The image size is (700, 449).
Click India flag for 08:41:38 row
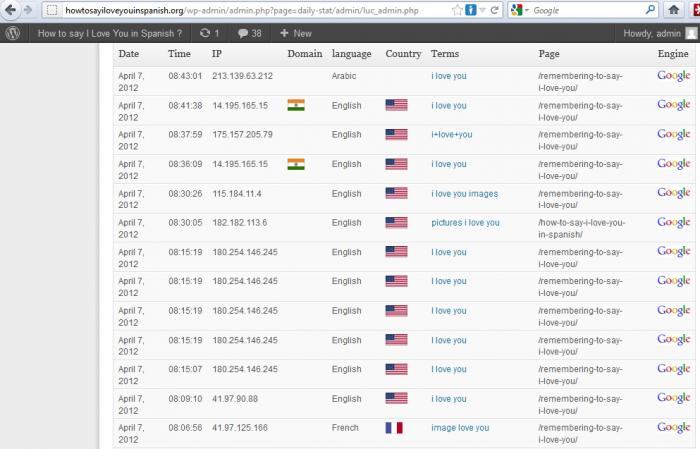[296, 105]
